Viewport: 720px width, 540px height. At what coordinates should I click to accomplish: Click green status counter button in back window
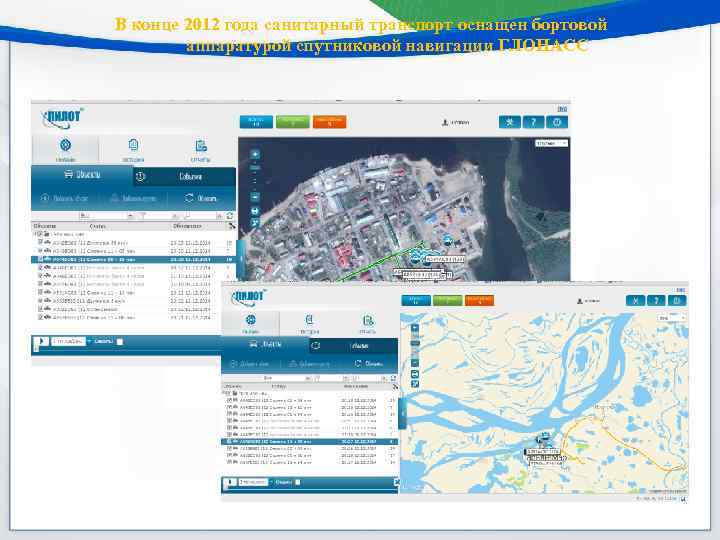(292, 122)
